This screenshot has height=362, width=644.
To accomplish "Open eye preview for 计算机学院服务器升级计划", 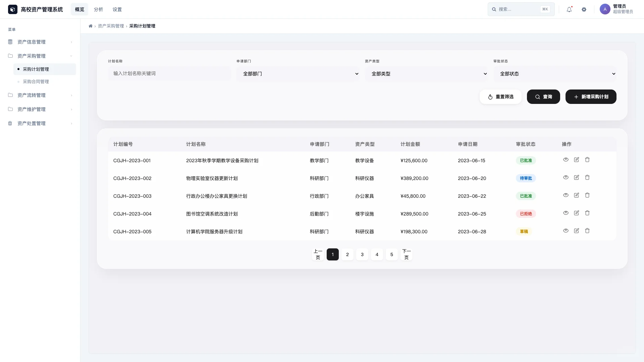I will point(566,231).
